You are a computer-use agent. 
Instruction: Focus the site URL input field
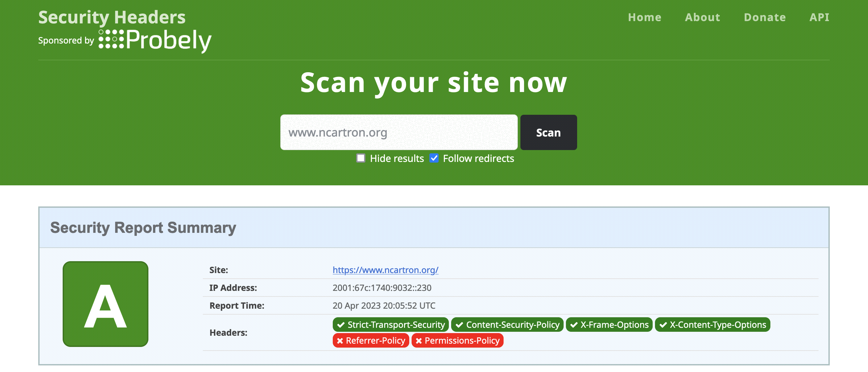coord(399,133)
